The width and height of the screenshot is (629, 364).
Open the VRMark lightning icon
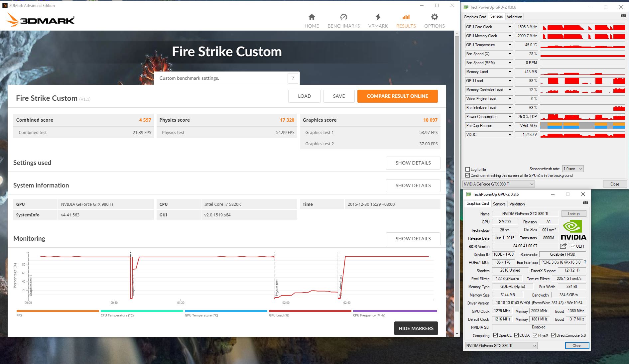tap(378, 17)
